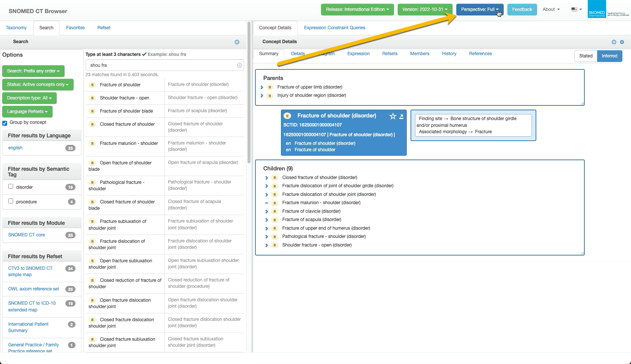The height and width of the screenshot is (364, 631).
Task: Open the Members tab
Action: [x=420, y=54]
